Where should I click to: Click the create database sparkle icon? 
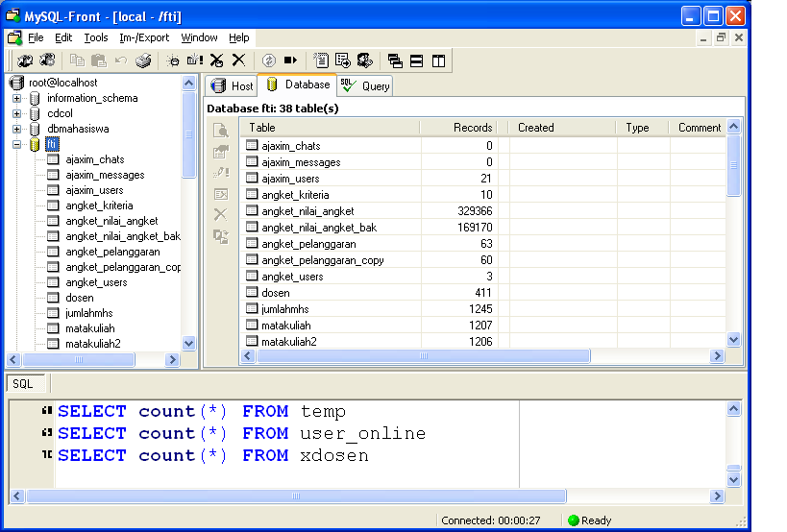click(x=173, y=60)
